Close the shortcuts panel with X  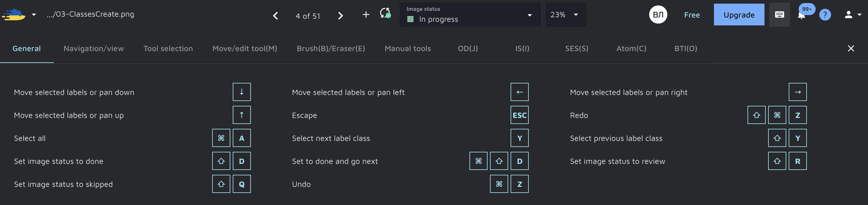click(x=851, y=48)
